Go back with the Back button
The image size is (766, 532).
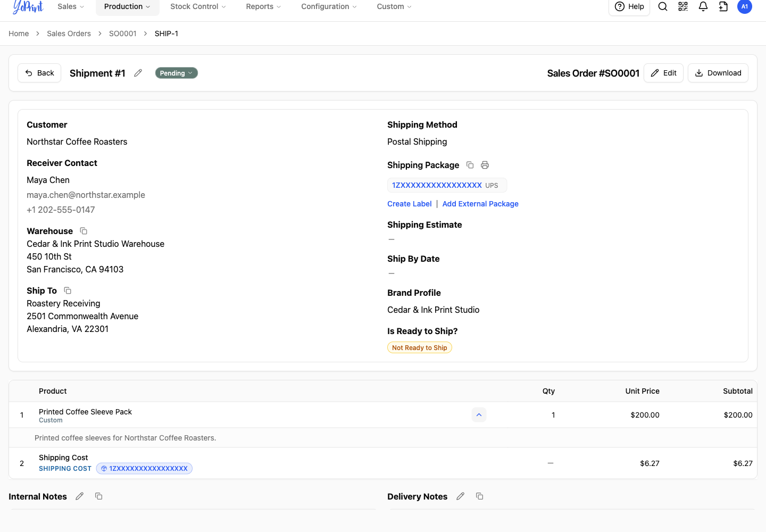click(x=39, y=73)
